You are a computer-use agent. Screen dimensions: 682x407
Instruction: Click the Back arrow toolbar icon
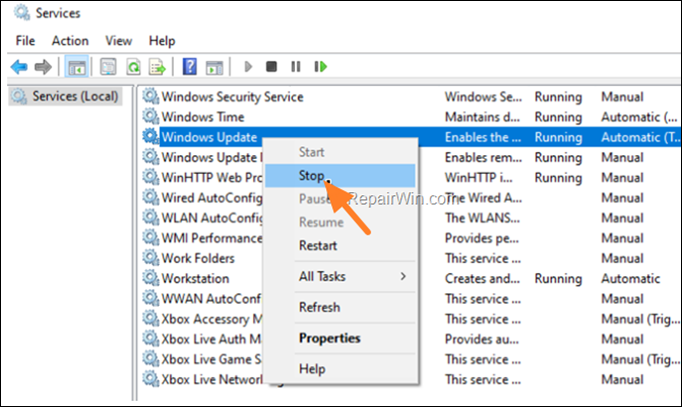point(19,67)
